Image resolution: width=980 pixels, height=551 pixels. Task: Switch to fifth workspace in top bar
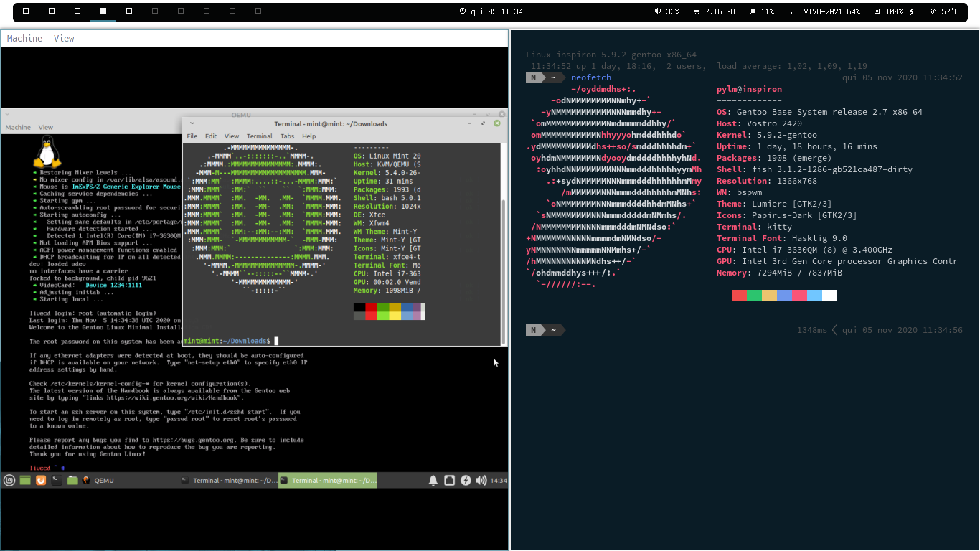[x=129, y=11]
